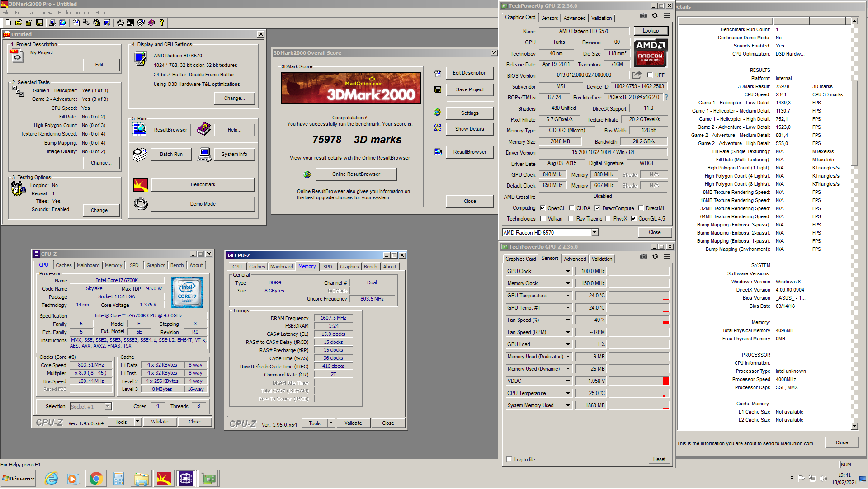Viewport: 868px width, 489px height.
Task: Open the Tools dropdown arrow in left CPU-Z window
Action: [137, 422]
